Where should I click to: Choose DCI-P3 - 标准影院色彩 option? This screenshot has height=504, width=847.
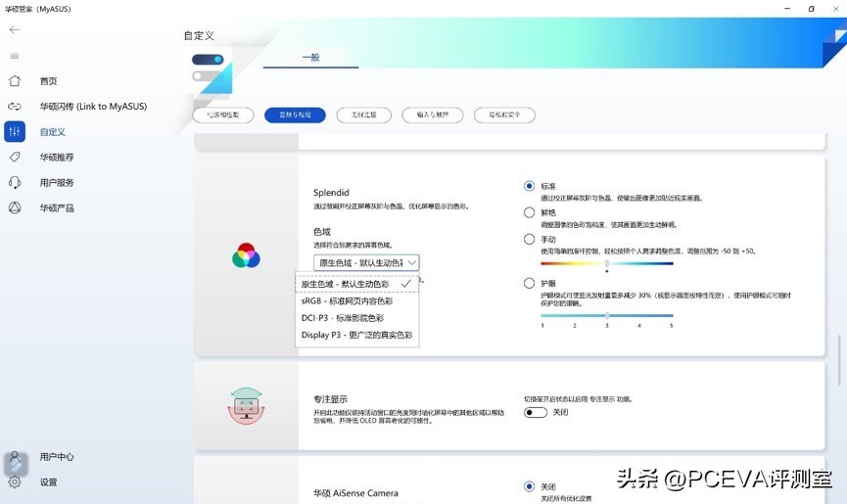tap(357, 318)
